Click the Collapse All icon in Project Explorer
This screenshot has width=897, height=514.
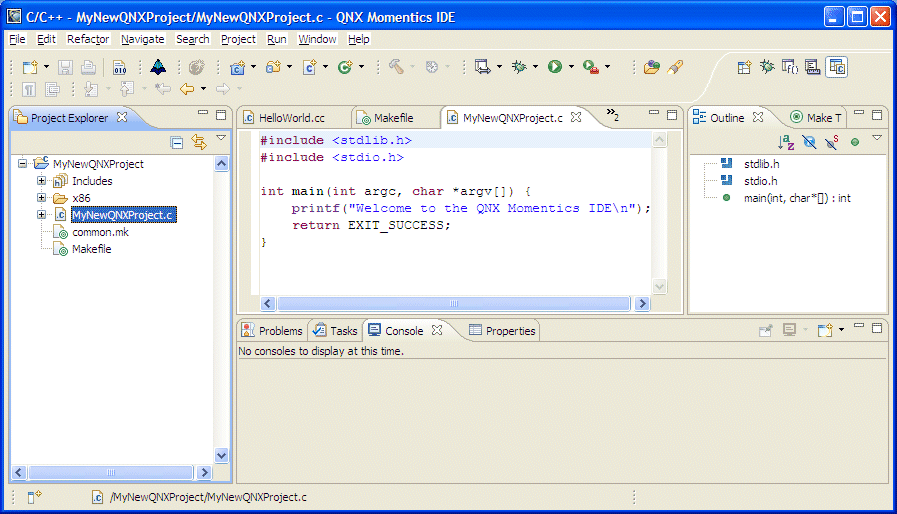tap(177, 142)
